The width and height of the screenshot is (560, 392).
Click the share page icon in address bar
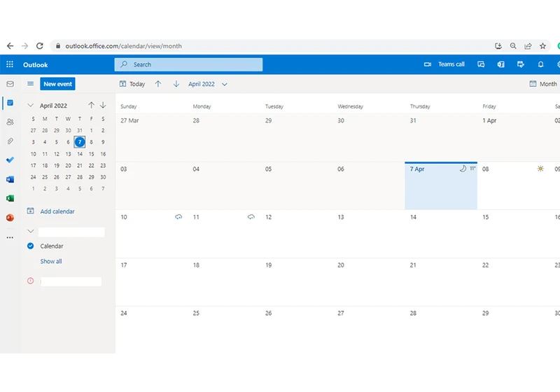pyautogui.click(x=528, y=45)
